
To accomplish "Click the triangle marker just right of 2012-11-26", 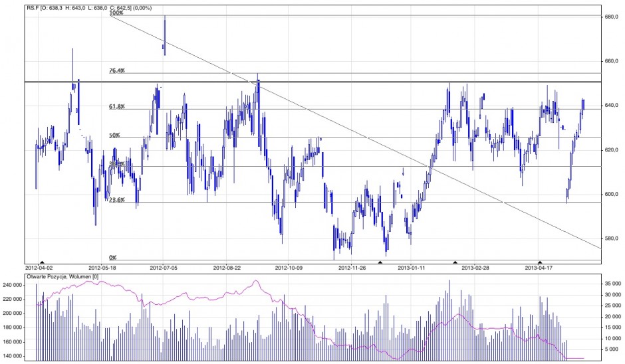I will click(380, 262).
